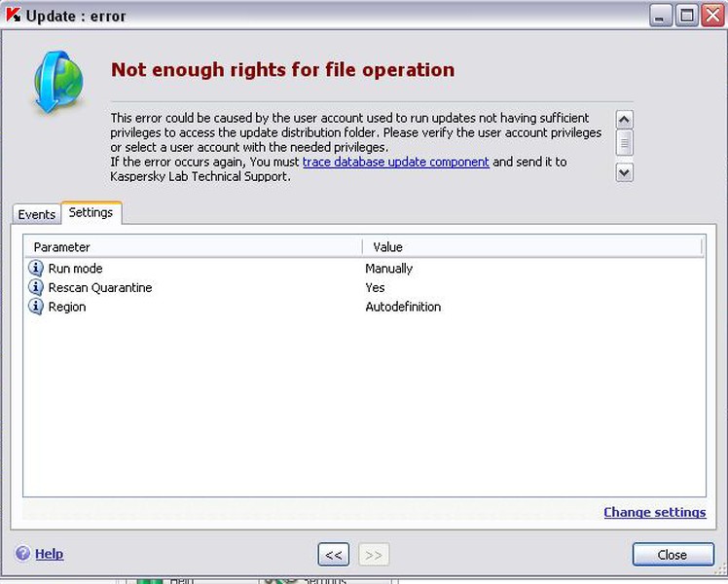The height and width of the screenshot is (584, 728).
Task: Switch to the Events tab
Action: pos(37,214)
